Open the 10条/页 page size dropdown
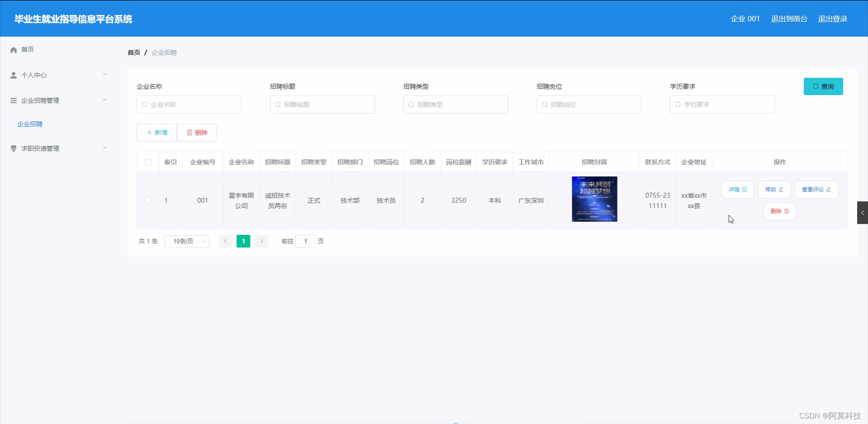This screenshot has height=424, width=868. click(187, 241)
